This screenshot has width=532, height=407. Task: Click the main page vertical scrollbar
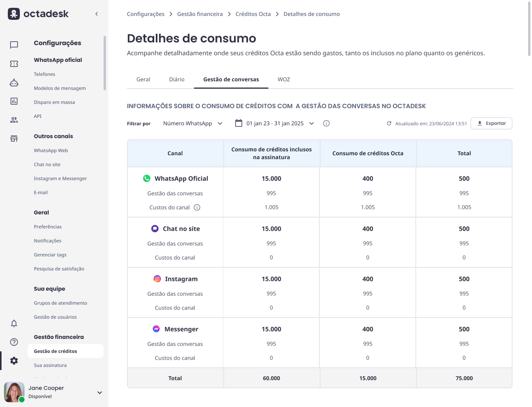[529, 28]
